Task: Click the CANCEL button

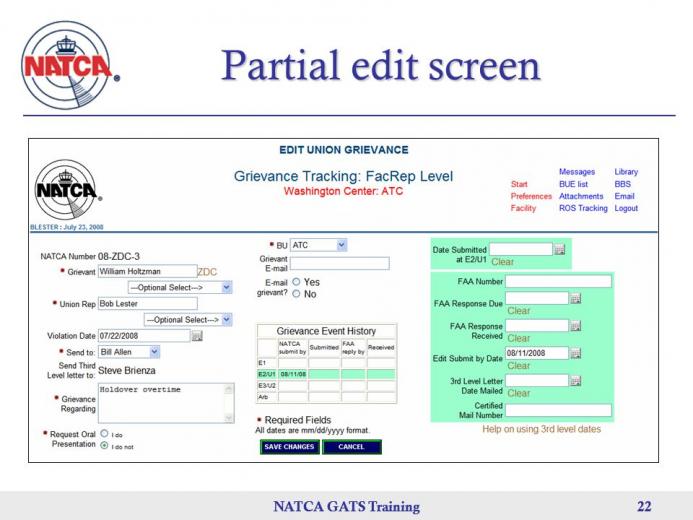Action: [x=352, y=447]
